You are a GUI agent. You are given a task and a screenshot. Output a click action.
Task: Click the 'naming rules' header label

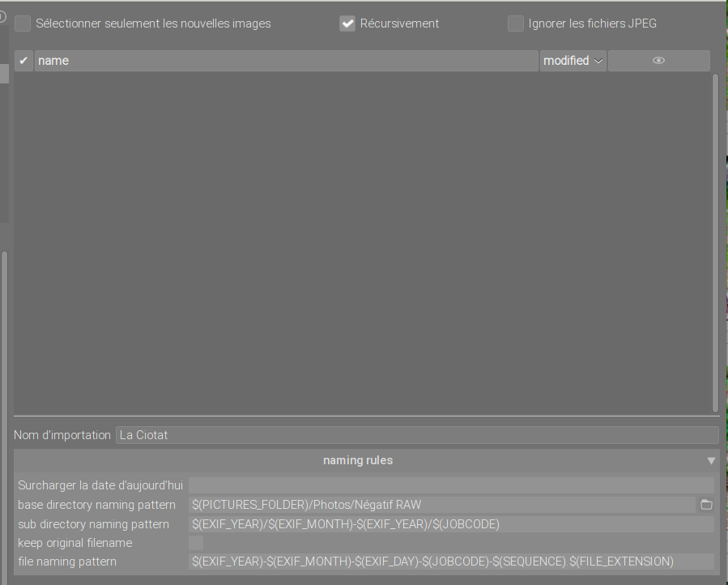tap(358, 459)
